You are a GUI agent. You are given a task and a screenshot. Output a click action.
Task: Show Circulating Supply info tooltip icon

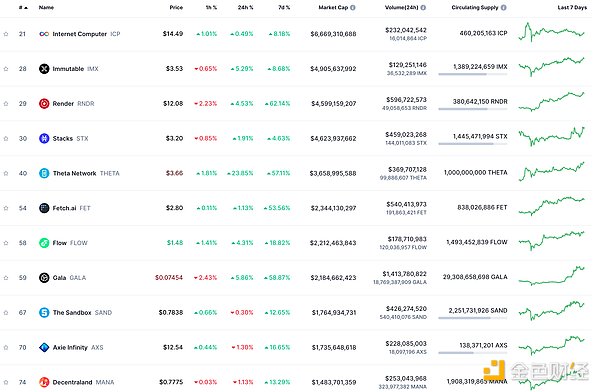point(504,7)
